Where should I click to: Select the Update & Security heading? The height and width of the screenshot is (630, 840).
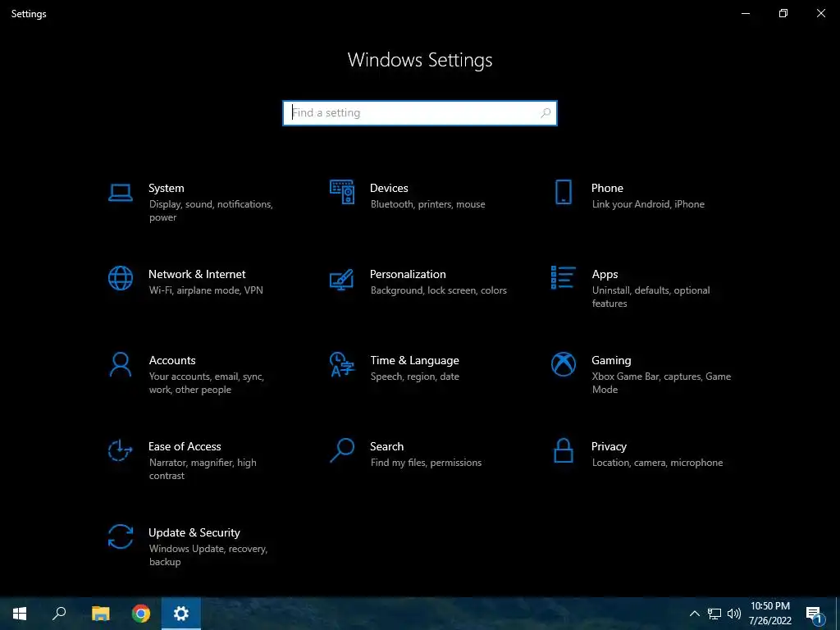[194, 533]
